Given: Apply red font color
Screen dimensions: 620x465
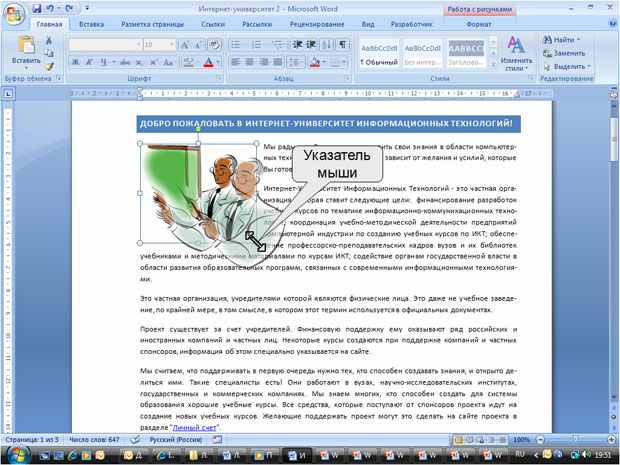Looking at the screenshot, I should (x=208, y=62).
